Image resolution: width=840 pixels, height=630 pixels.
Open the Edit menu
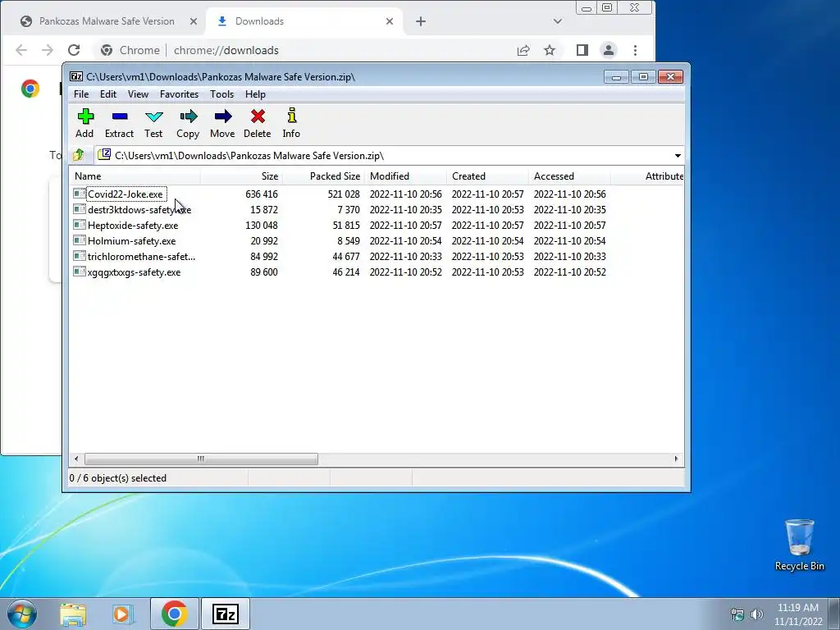pyautogui.click(x=108, y=94)
